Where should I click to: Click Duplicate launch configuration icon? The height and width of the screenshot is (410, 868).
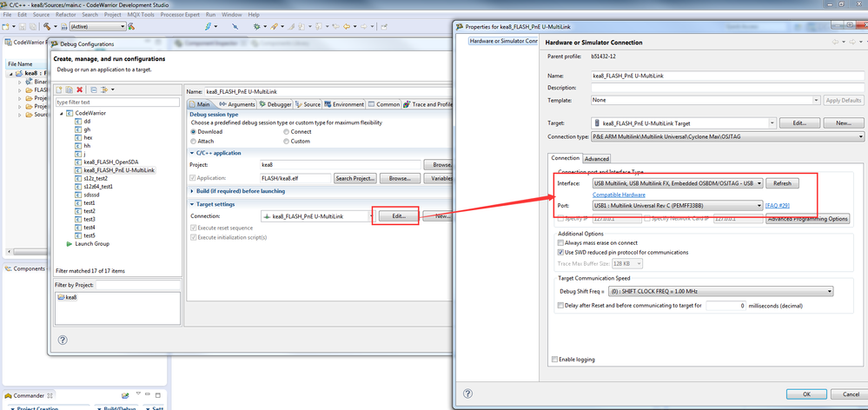70,89
